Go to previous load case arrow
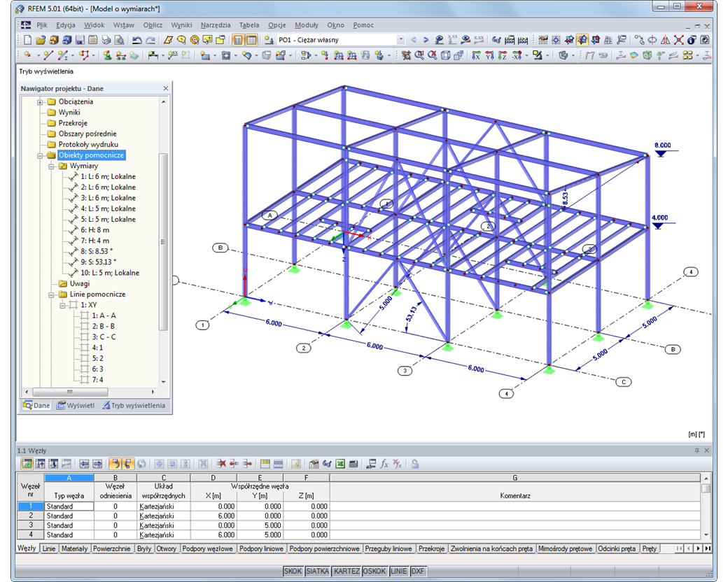 tap(413, 40)
